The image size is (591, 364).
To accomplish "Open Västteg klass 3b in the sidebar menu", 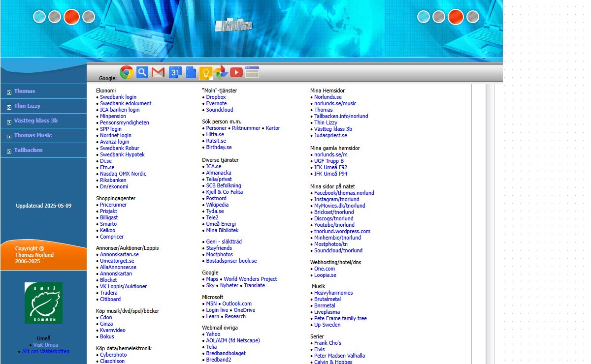I will (x=36, y=121).
